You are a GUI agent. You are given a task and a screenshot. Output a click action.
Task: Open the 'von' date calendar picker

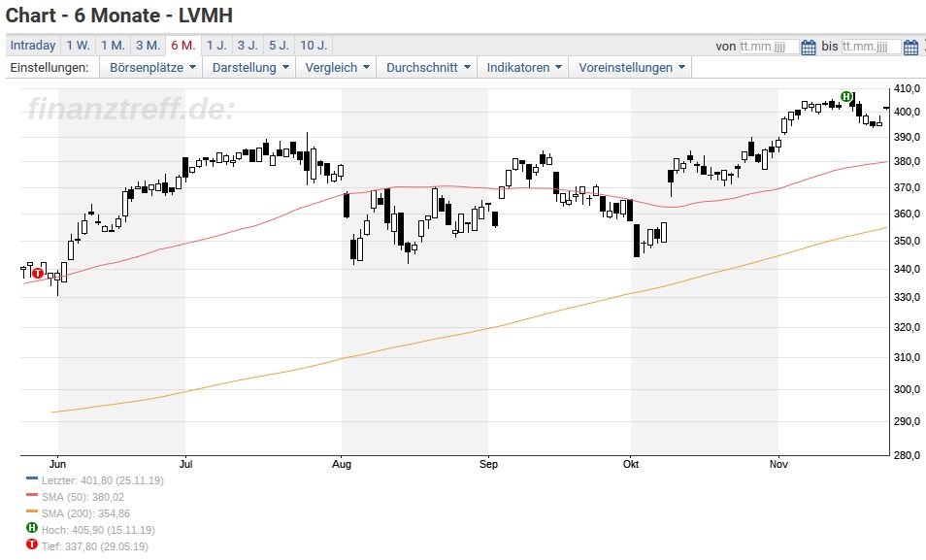[809, 47]
